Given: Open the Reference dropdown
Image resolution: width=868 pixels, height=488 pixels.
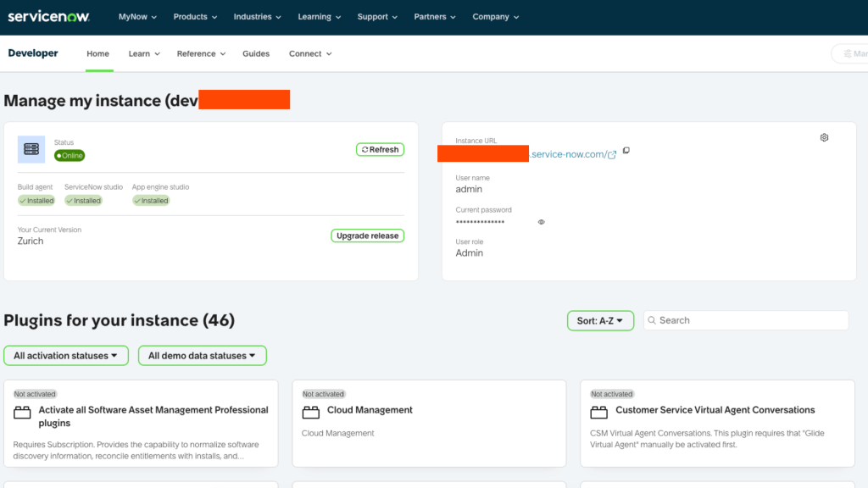Looking at the screenshot, I should coord(201,53).
